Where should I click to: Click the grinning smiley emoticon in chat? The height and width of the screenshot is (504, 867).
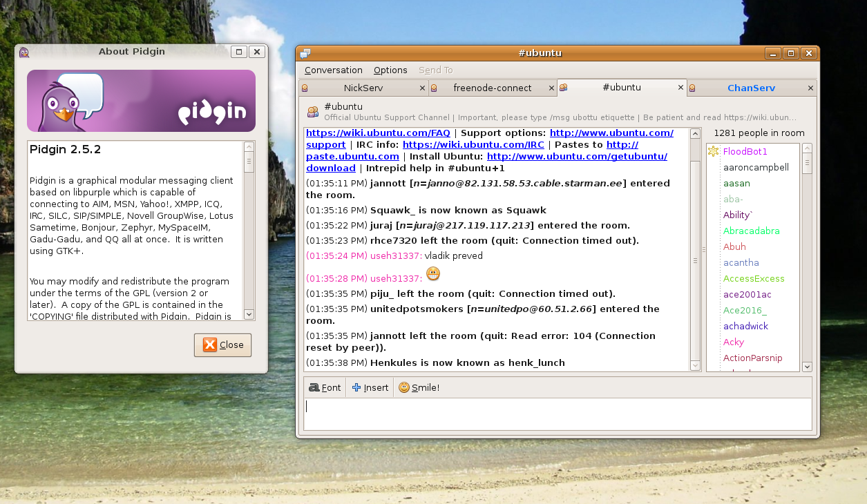(x=433, y=274)
